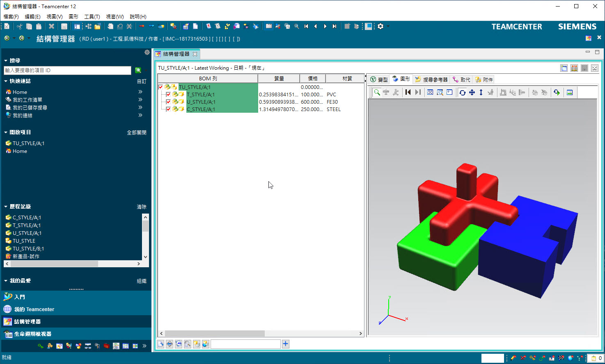Viewport: 605px width, 364px height.
Task: Click the save diskette icon in main toolbar
Action: (x=64, y=26)
